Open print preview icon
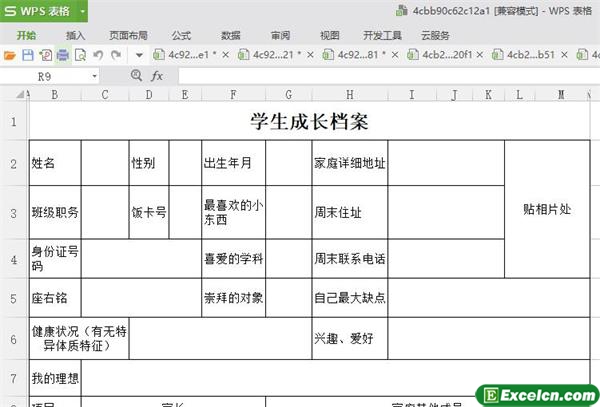Screen dimensions: 600x407 tap(80, 55)
